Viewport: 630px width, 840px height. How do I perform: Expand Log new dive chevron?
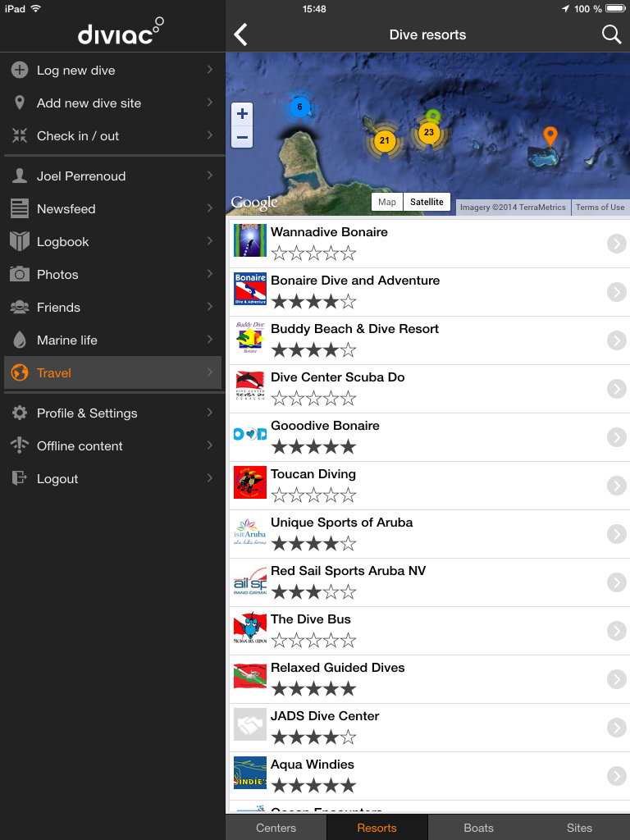tap(209, 70)
